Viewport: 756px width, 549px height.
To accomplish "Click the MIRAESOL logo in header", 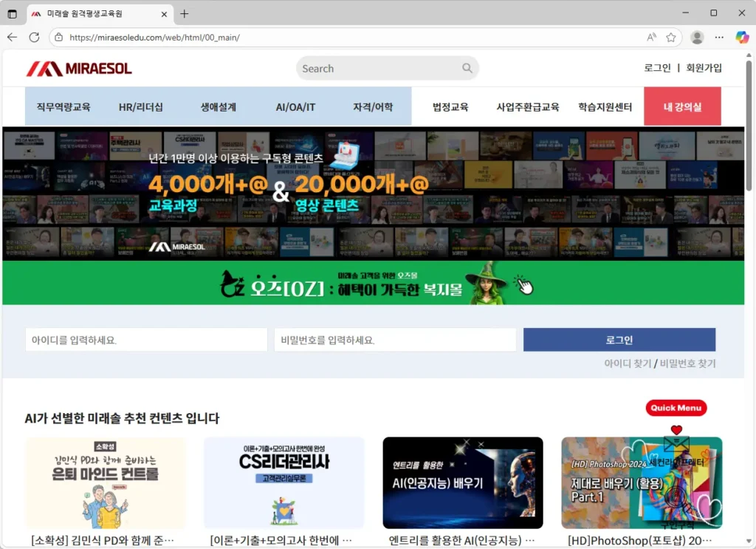I will pos(79,69).
